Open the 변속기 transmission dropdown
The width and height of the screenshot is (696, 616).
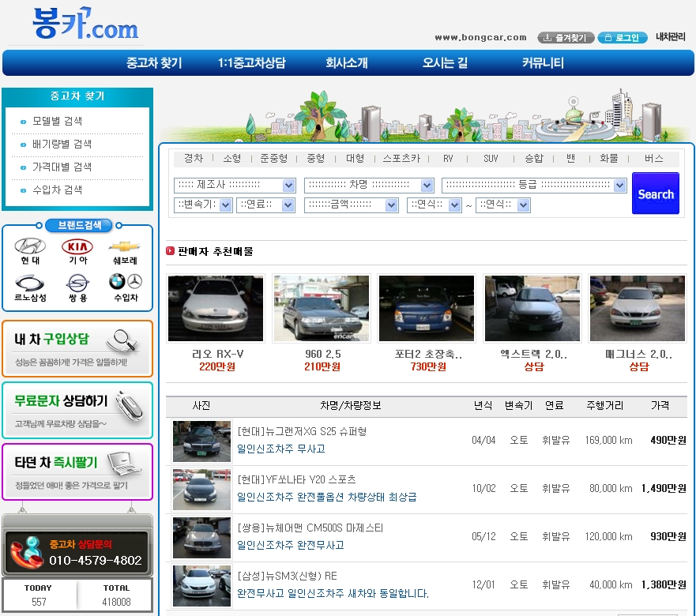click(203, 205)
